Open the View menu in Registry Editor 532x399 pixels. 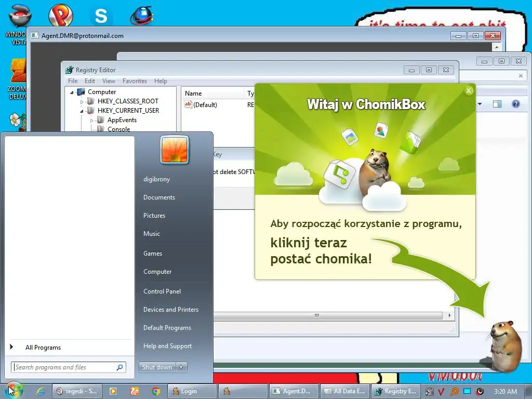point(109,81)
